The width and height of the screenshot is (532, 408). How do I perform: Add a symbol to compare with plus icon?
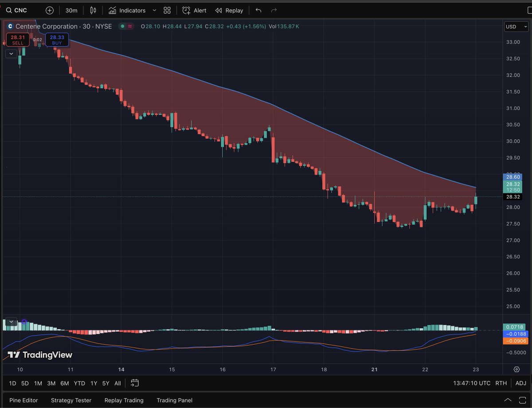50,10
